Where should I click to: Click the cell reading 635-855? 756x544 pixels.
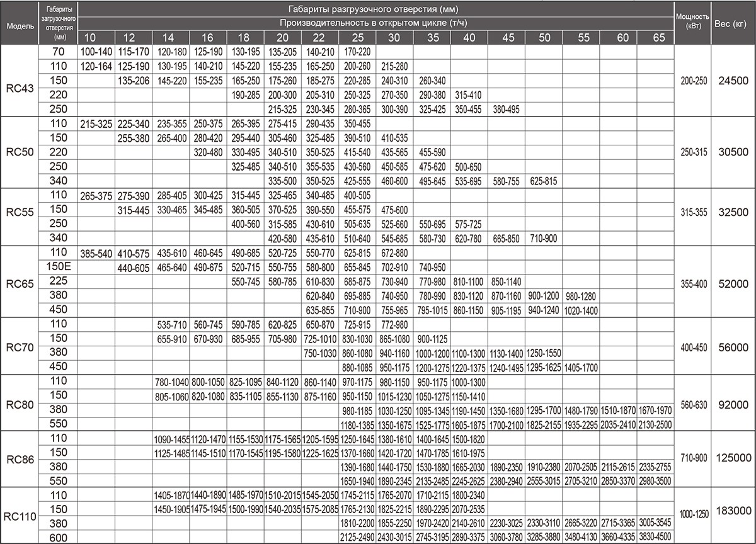[x=319, y=310]
